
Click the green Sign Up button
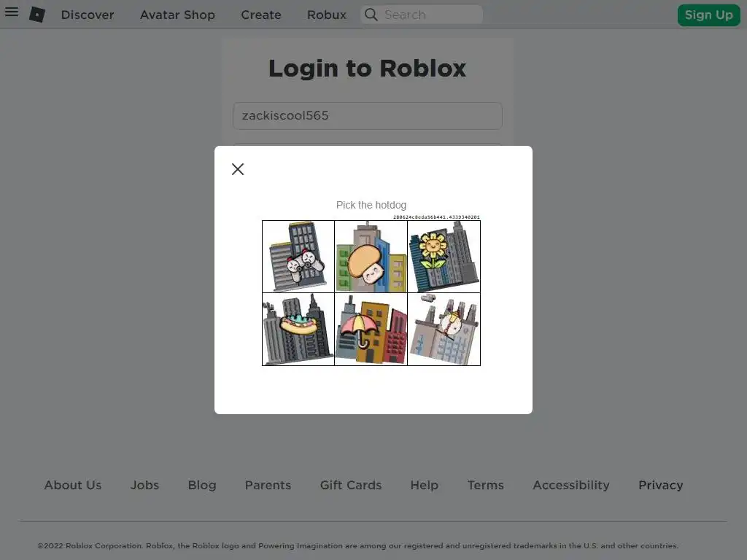point(708,15)
